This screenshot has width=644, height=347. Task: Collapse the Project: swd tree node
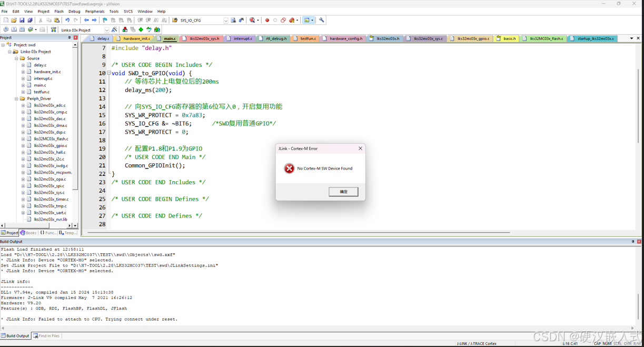point(3,45)
